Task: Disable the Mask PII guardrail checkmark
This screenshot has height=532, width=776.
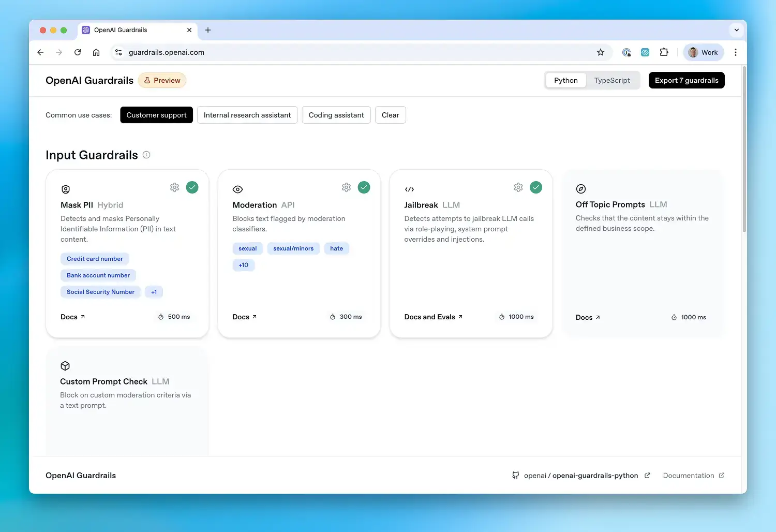Action: [x=192, y=187]
